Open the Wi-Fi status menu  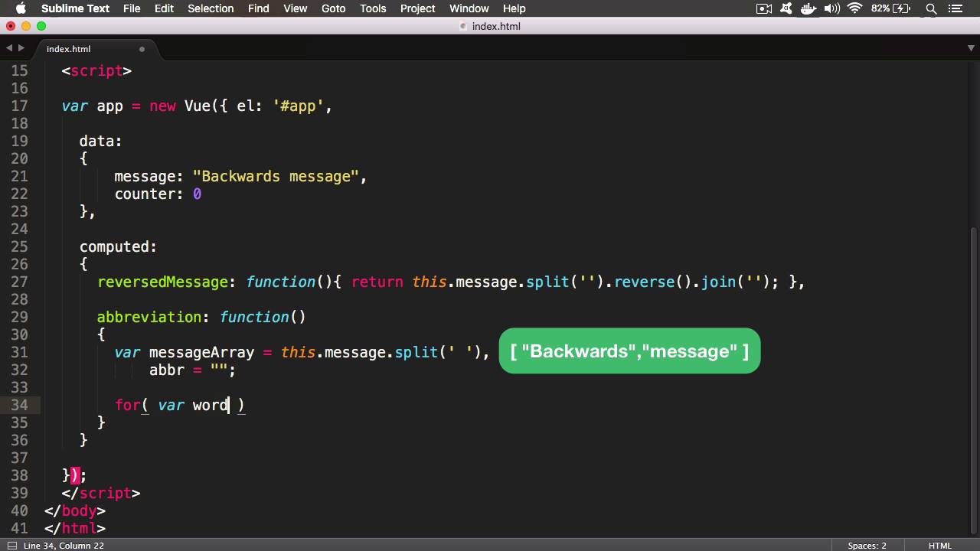click(x=855, y=8)
